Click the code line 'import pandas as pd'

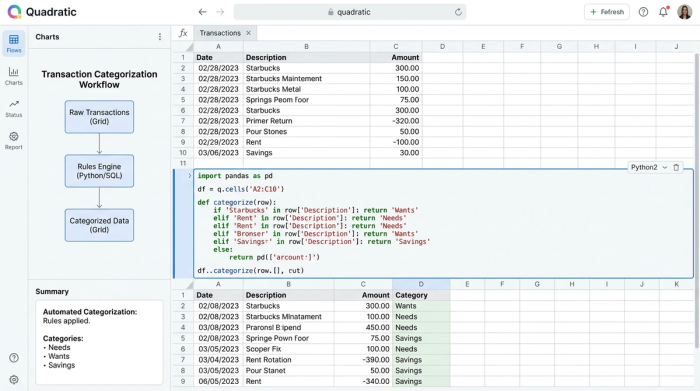[235, 176]
